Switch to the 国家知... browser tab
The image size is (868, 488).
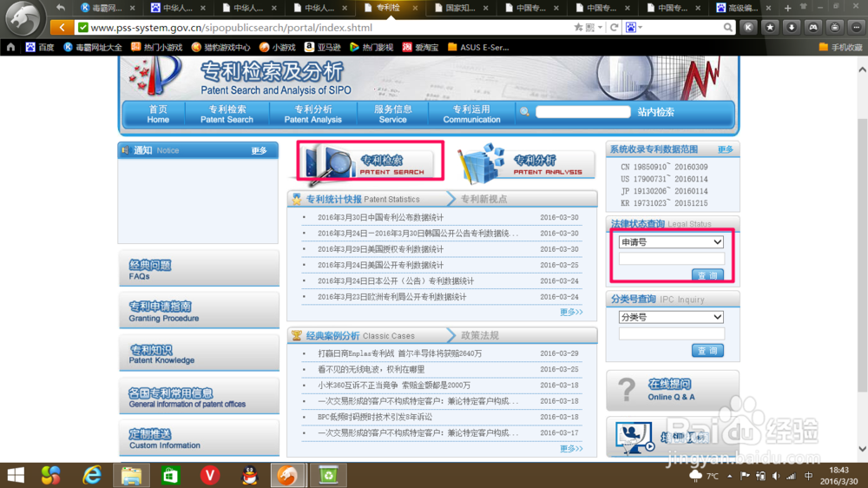[461, 8]
